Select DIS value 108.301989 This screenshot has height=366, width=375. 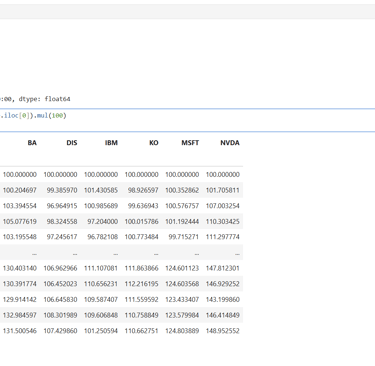(60, 315)
